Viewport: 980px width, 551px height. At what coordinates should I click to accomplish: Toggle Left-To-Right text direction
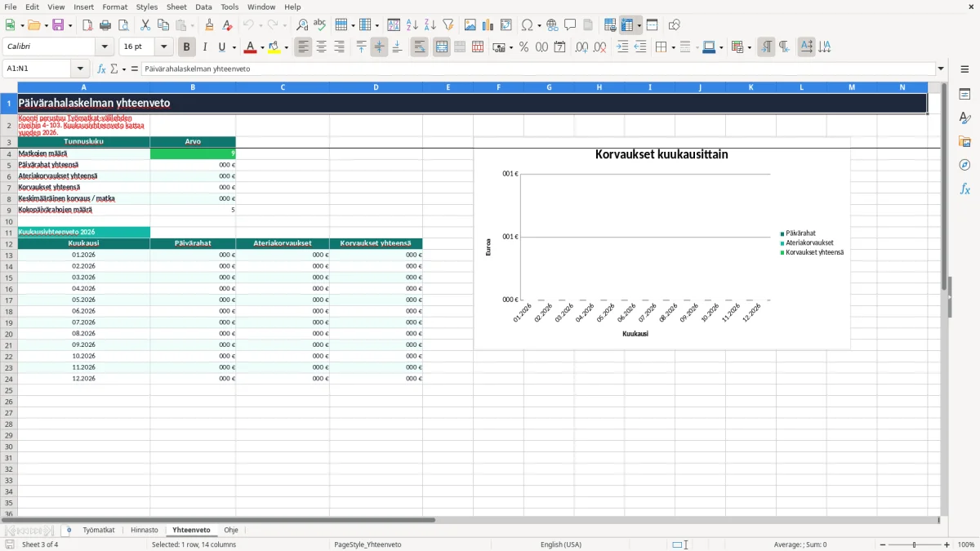coord(766,47)
